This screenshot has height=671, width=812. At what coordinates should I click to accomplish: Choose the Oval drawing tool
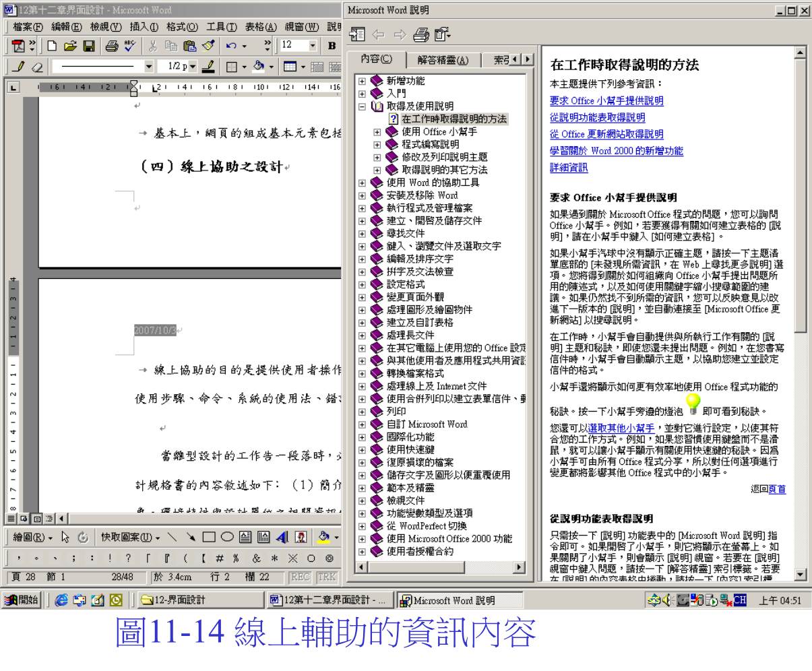226,538
